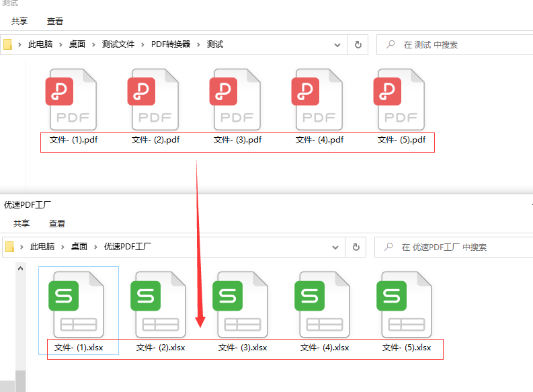Expand the lower address bar history dropdown

coord(336,247)
